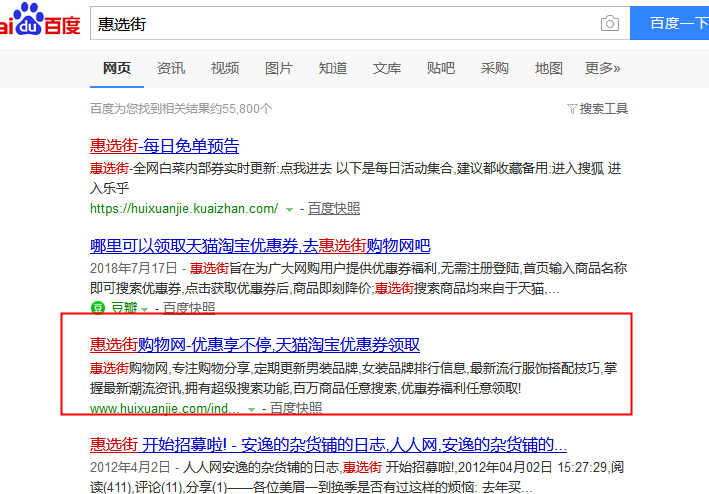Open the 采购 tab

(495, 68)
